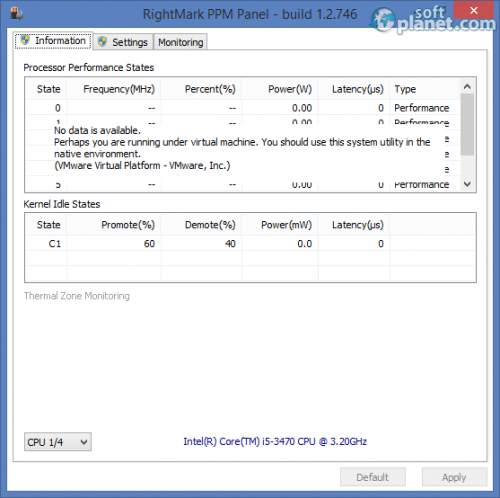Click the performance states scrollbar thumb
The width and height of the screenshot is (500, 498).
[467, 124]
